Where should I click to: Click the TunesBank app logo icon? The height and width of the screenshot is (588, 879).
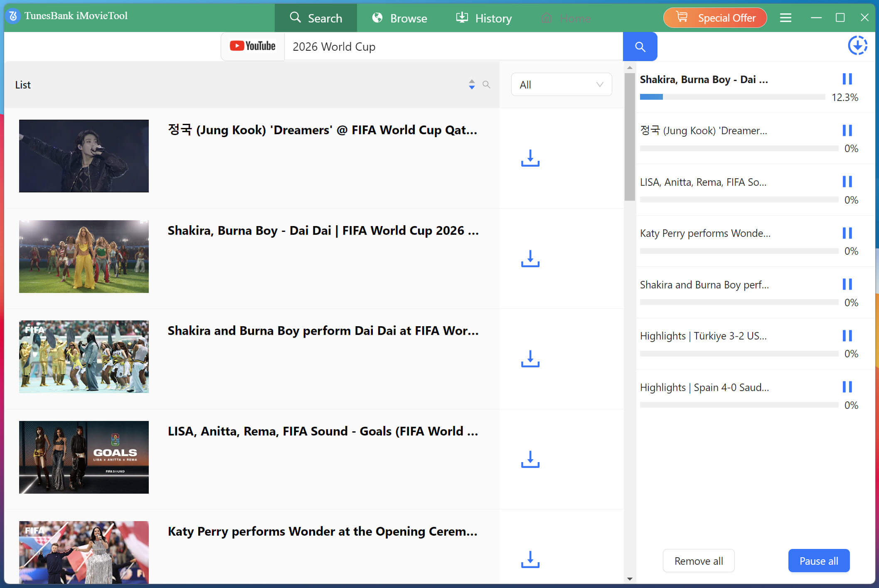point(13,16)
